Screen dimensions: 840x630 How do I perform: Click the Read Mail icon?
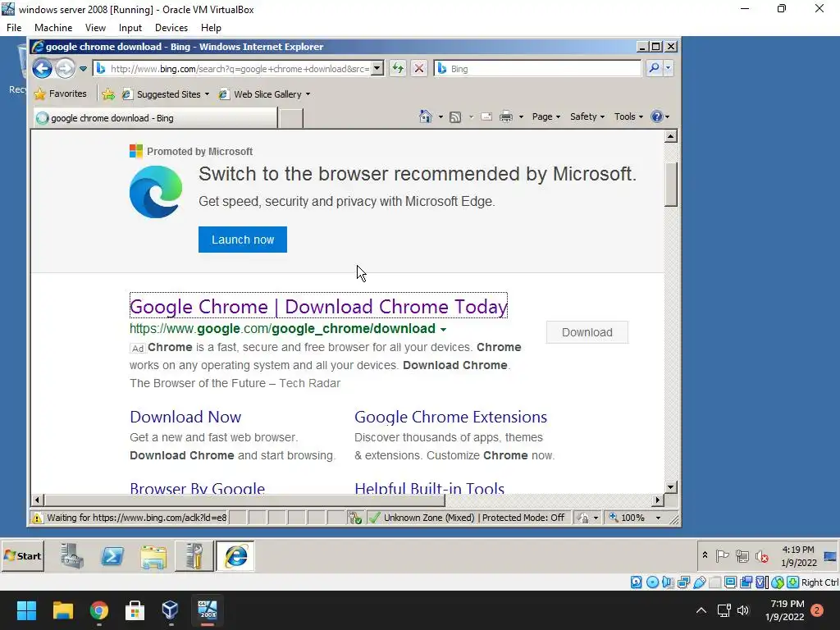click(x=486, y=116)
